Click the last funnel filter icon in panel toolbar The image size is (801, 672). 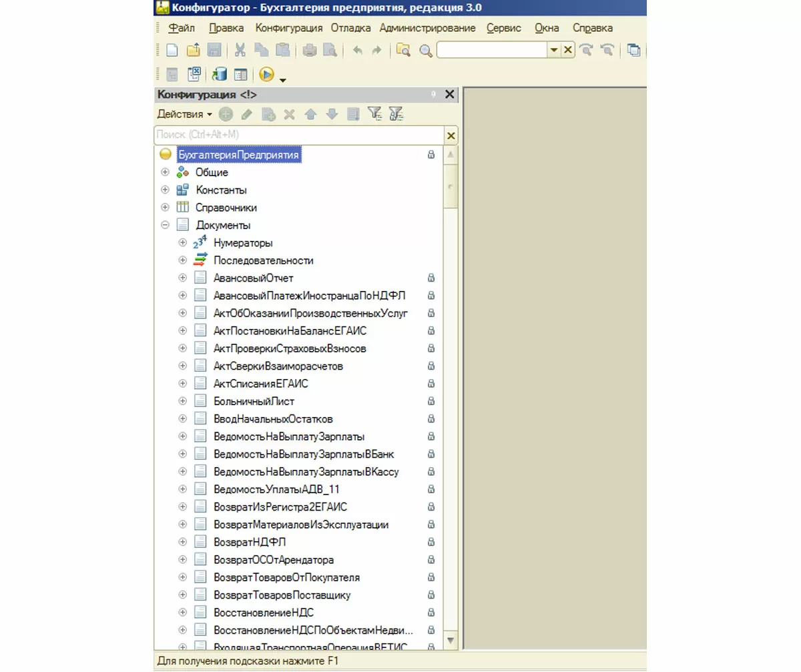pos(396,115)
